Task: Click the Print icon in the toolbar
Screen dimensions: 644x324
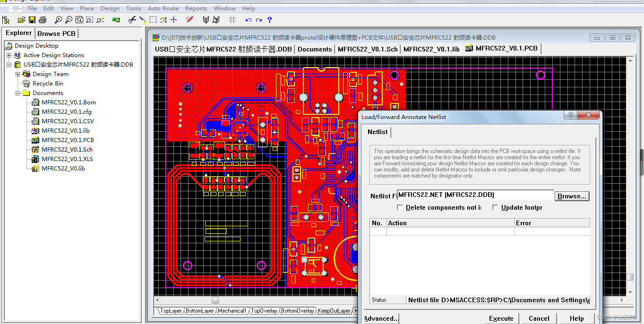Action: click(x=42, y=20)
